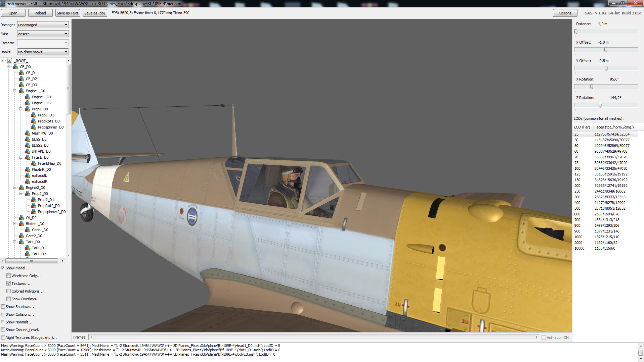
Task: Click the exhaustR mesh icon
Action: tap(27, 182)
